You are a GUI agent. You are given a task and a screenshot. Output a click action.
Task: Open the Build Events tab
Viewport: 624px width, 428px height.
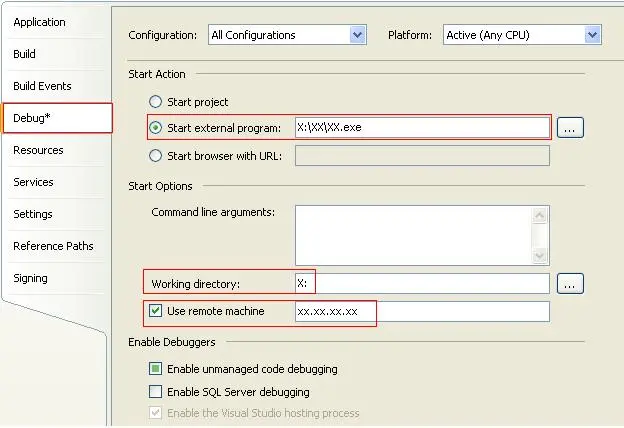42,86
